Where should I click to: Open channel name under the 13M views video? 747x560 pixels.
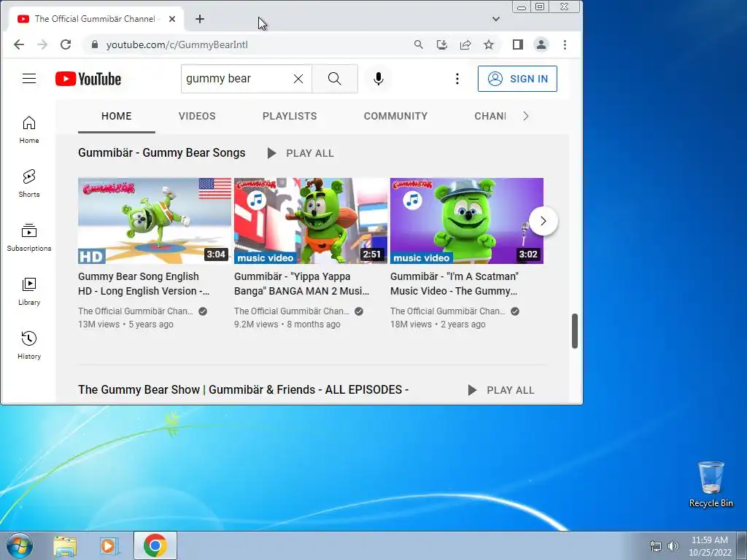click(135, 311)
